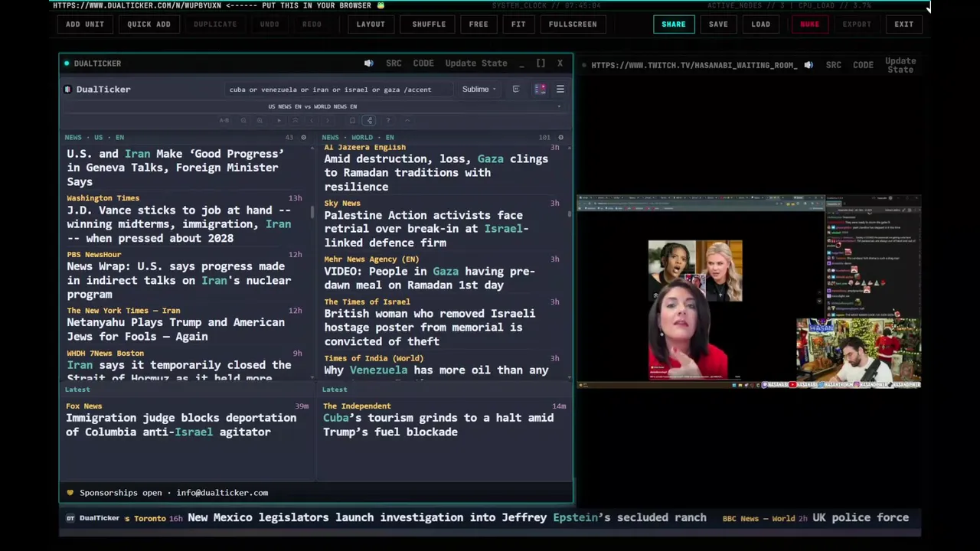Zoom in with the plus magnifier icon
This screenshot has width=980, height=551.
[x=260, y=120]
